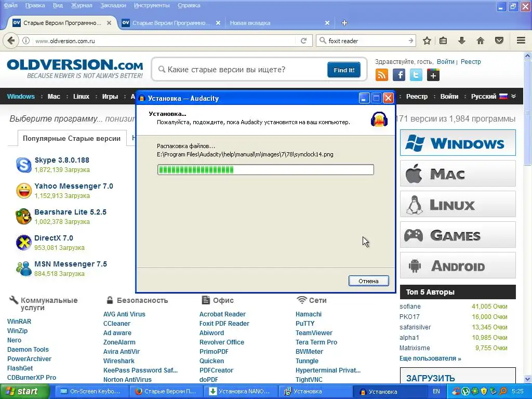Screen dimensions: 532x399
Task: Switch to On-Screen Keyboard taskbar item
Action: click(91, 392)
